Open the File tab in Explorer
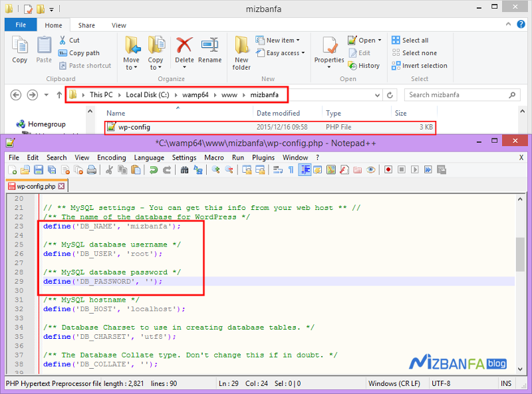Image resolution: width=532 pixels, height=394 pixels. pos(21,25)
